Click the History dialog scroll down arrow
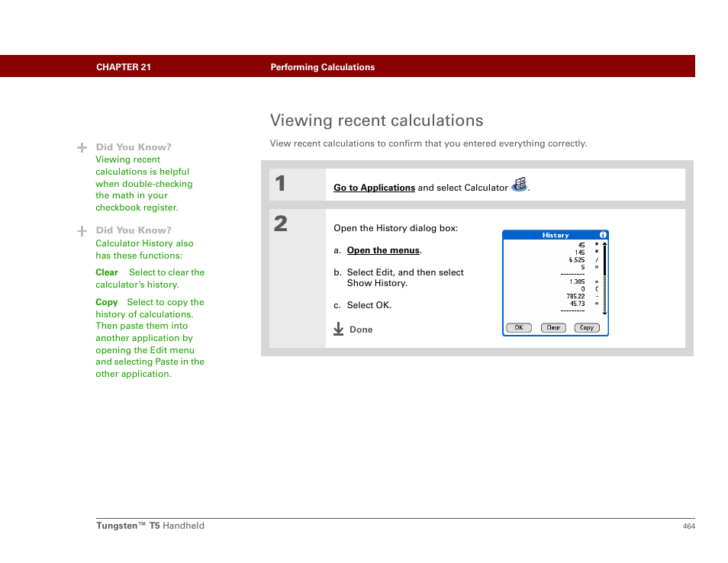The height and width of the screenshot is (563, 728). point(604,314)
